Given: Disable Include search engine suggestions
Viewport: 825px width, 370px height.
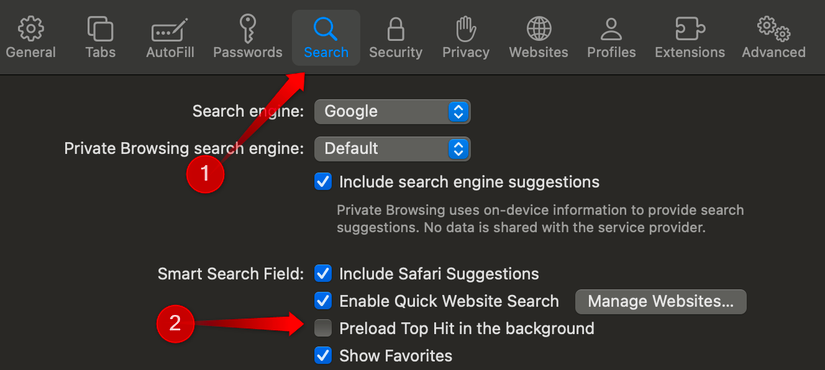Looking at the screenshot, I should (x=323, y=182).
